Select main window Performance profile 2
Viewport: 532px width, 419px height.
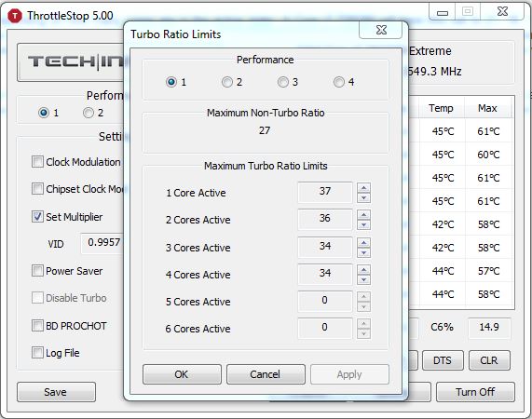(x=89, y=113)
